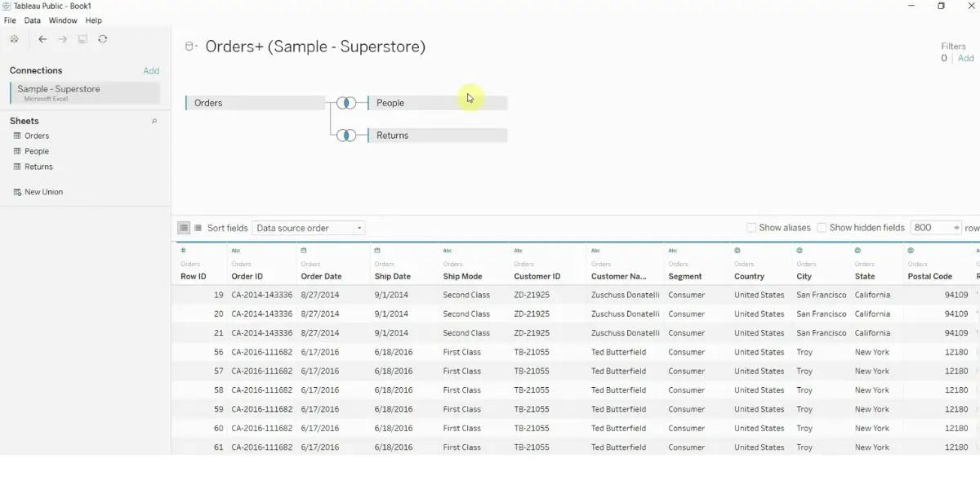Viewport: 980px width, 490px height.
Task: Click globe icon of State column
Action: pyautogui.click(x=858, y=251)
